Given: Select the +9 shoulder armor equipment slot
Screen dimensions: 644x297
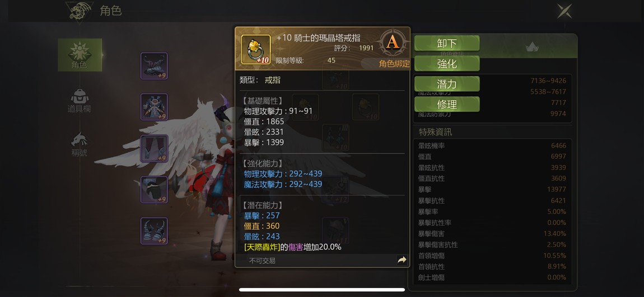Looking at the screenshot, I should tap(154, 65).
